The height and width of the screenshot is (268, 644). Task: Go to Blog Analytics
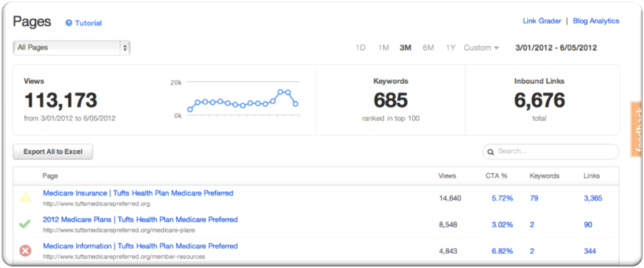click(x=596, y=21)
